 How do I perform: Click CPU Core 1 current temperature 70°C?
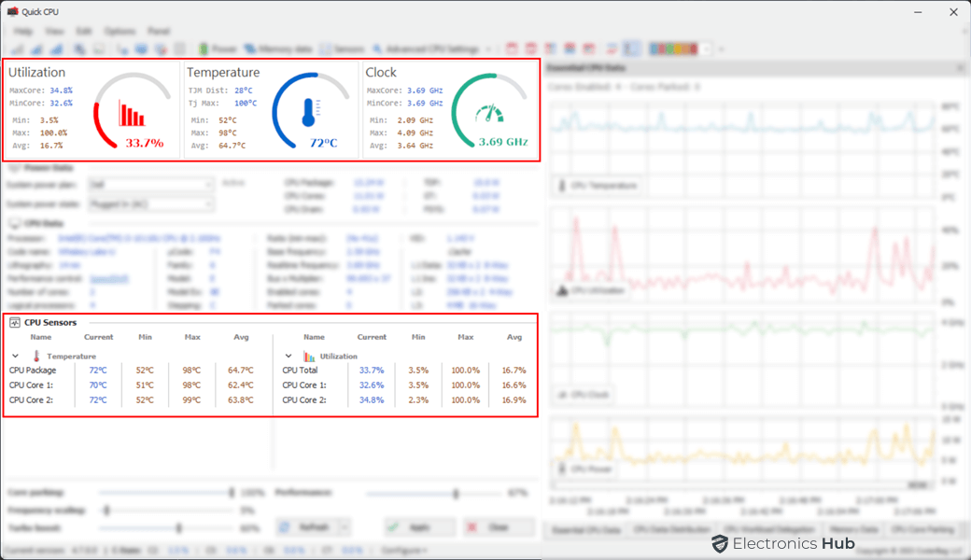click(x=98, y=385)
